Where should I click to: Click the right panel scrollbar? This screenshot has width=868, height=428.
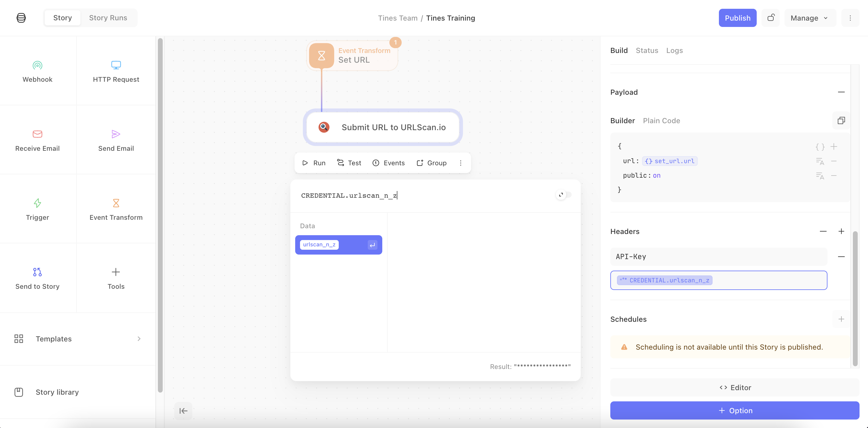coord(855,298)
